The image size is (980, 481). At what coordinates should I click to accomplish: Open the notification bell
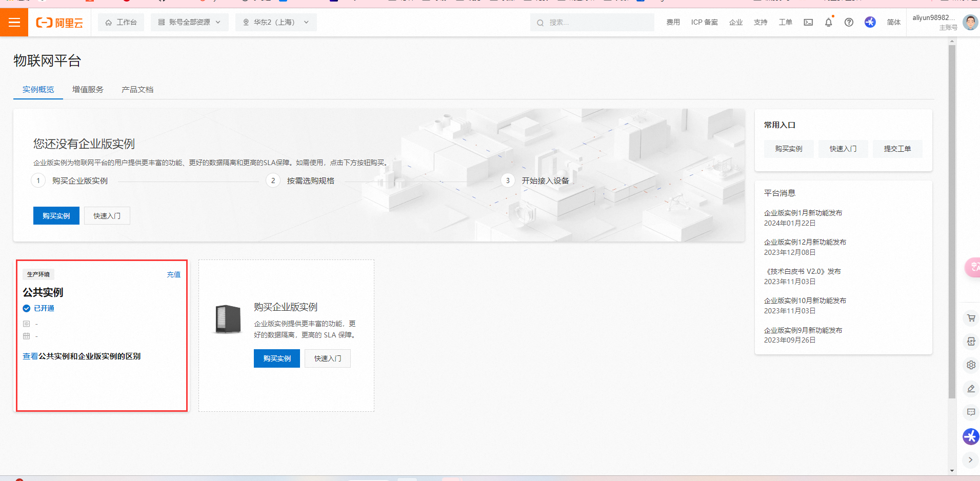pos(828,23)
